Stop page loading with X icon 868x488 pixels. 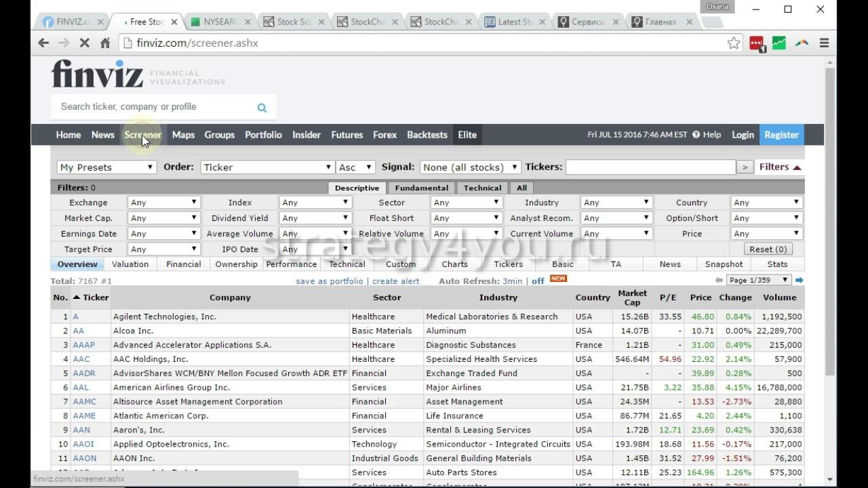pos(85,43)
